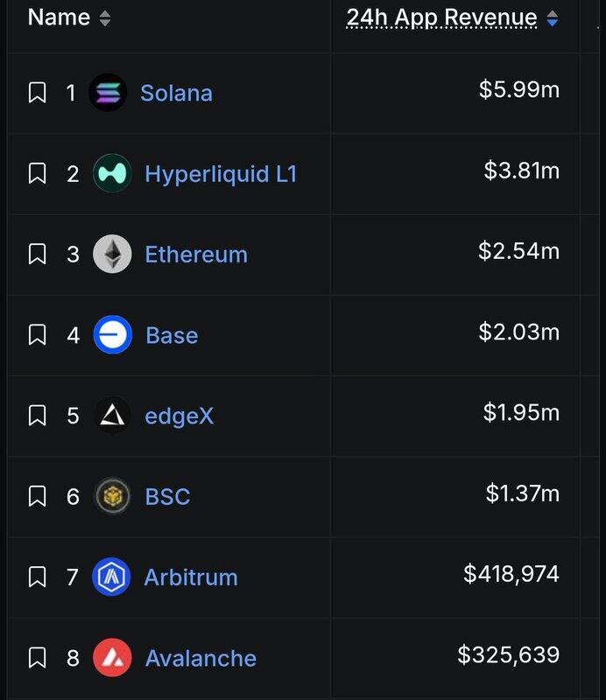Click the Ethereum diamond logo icon
This screenshot has width=606, height=700.
112,255
